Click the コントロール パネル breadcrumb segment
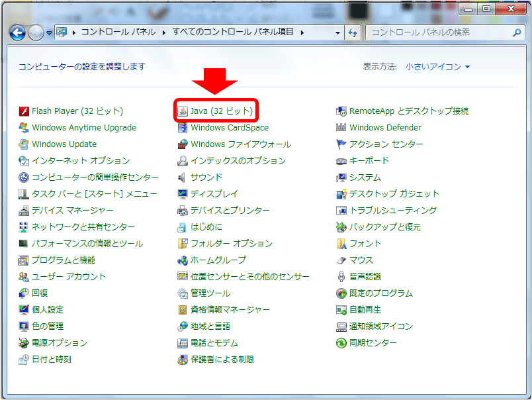 (x=118, y=32)
